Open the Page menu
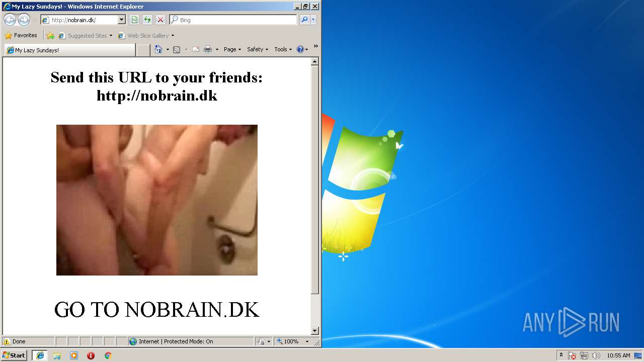 (x=232, y=49)
